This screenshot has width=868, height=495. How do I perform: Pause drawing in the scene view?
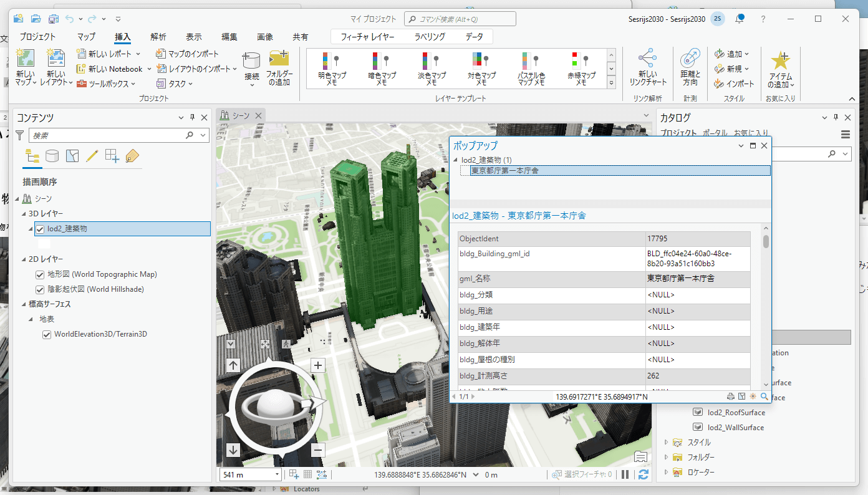[x=625, y=474]
